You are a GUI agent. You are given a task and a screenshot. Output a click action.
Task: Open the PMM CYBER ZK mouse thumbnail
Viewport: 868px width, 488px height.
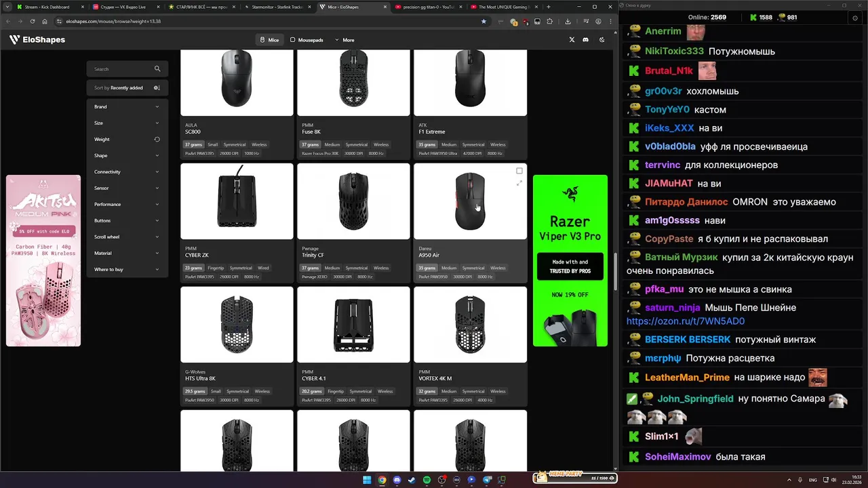[237, 201]
